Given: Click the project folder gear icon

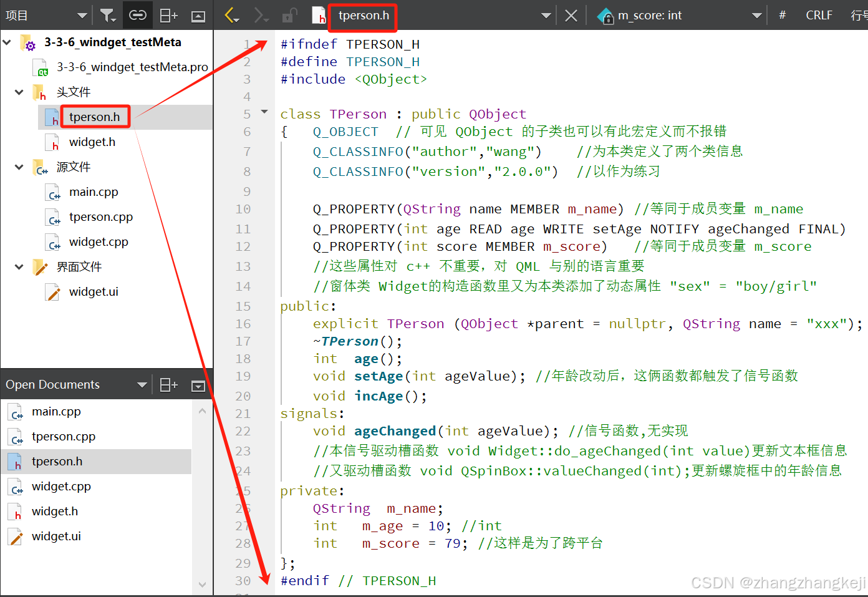Looking at the screenshot, I should (x=27, y=42).
